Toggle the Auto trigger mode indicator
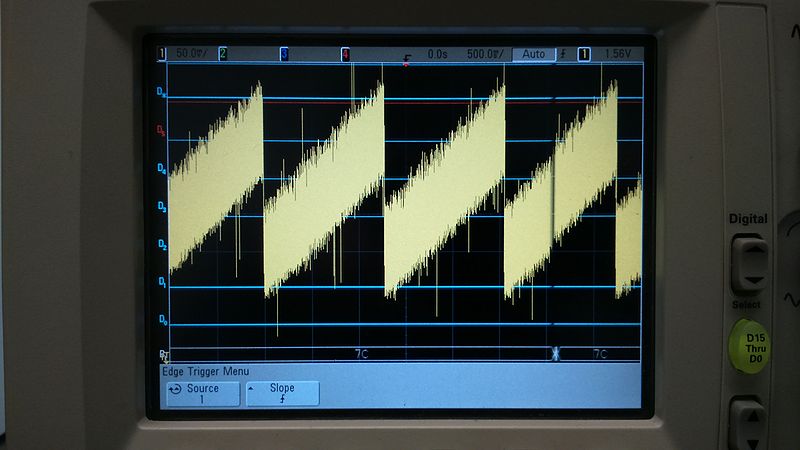This screenshot has height=450, width=800. click(x=533, y=54)
